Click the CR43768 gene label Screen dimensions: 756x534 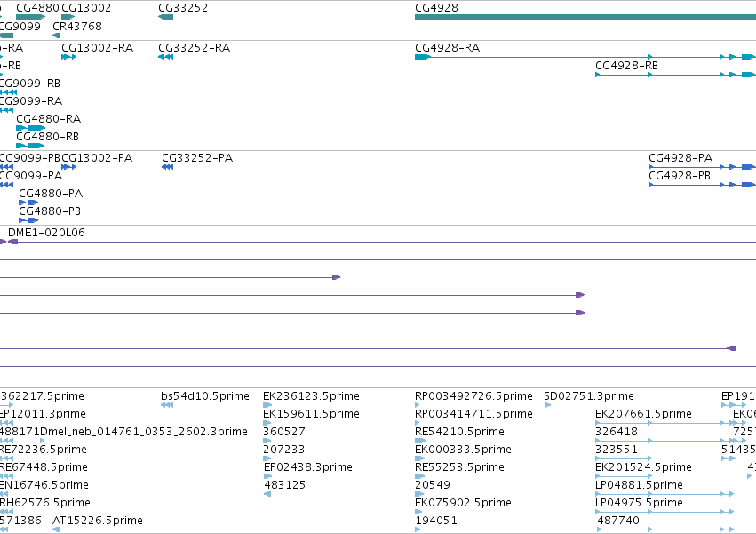[x=77, y=26]
